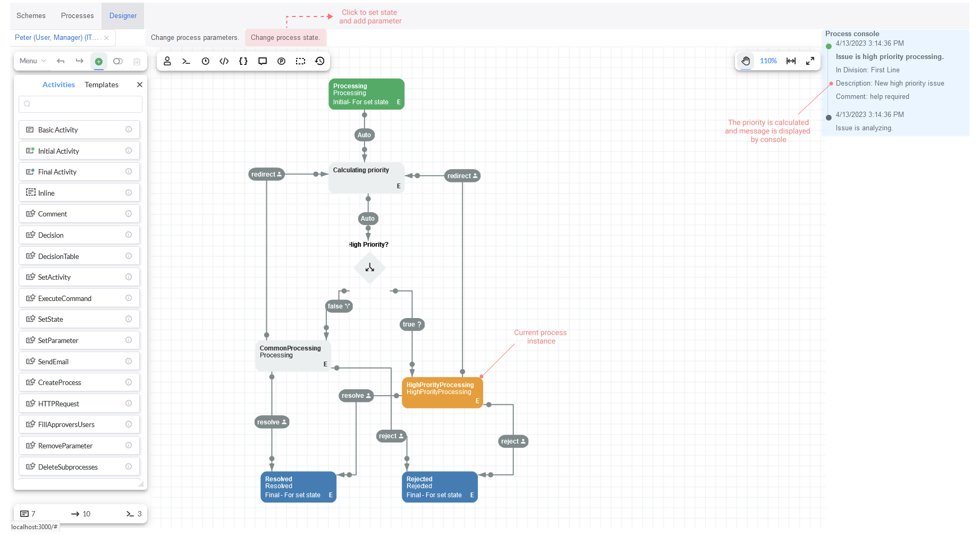Select the Calculating priority activity node
The width and height of the screenshot is (980, 535).
[x=367, y=178]
